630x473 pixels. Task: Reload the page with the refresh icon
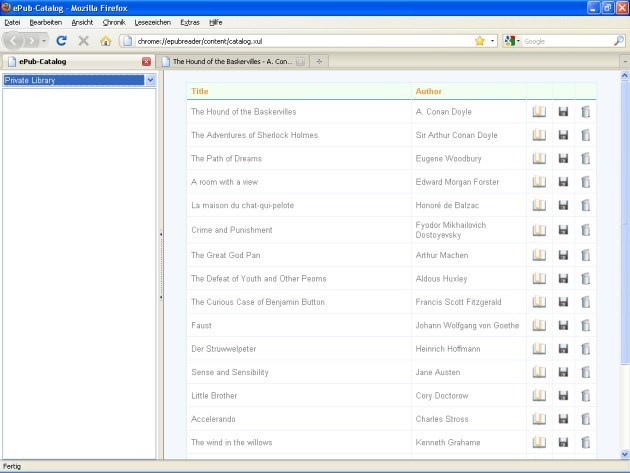point(61,41)
